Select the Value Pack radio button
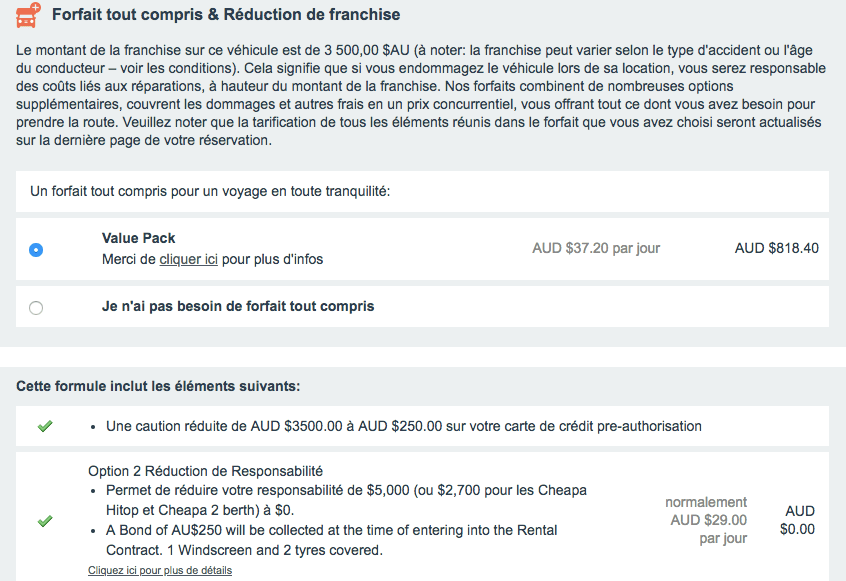The height and width of the screenshot is (581, 846). tap(37, 250)
